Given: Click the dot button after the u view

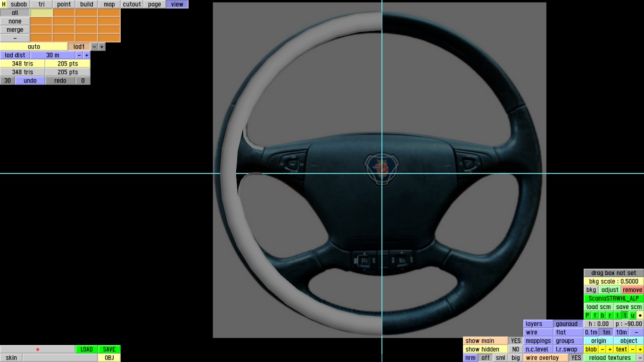Looking at the screenshot, I should point(640,315).
